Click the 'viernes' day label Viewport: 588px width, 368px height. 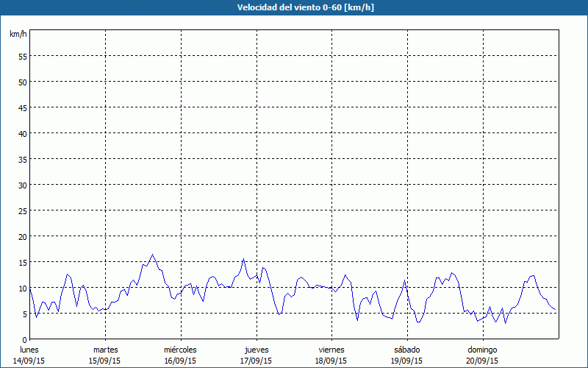coord(331,350)
